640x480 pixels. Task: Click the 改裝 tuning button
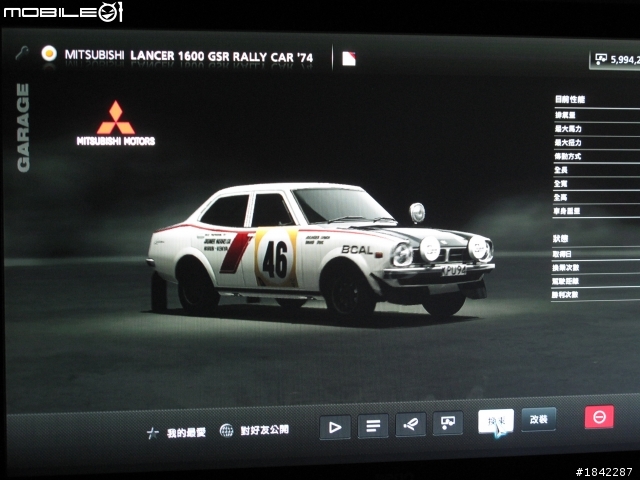coord(538,419)
